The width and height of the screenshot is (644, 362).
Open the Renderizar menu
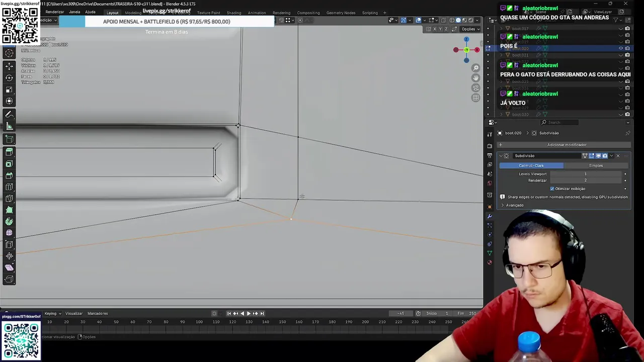pyautogui.click(x=54, y=12)
